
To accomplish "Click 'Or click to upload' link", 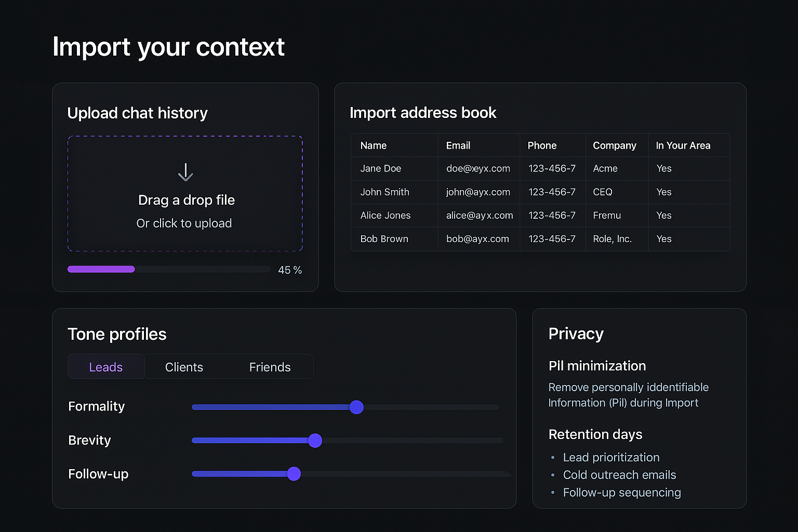I will tap(184, 223).
